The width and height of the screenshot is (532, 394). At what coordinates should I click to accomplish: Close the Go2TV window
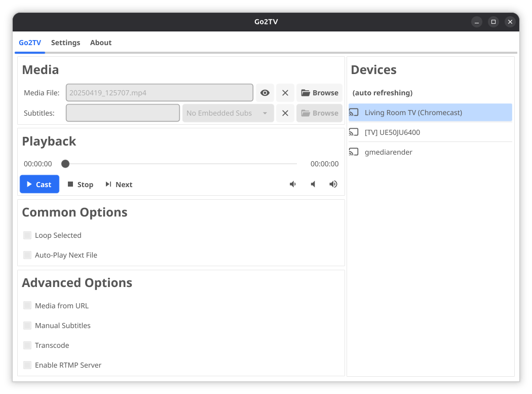pyautogui.click(x=510, y=22)
